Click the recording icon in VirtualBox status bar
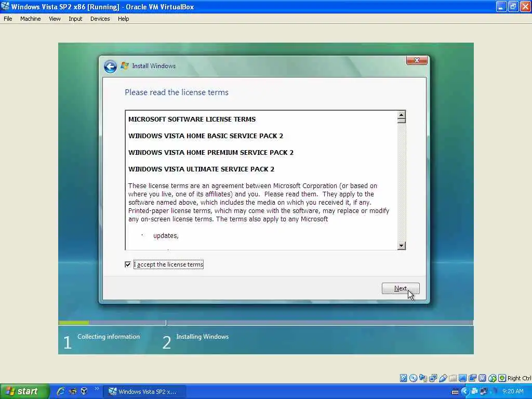Viewport: 532px width, 399px height. pyautogui.click(x=472, y=378)
